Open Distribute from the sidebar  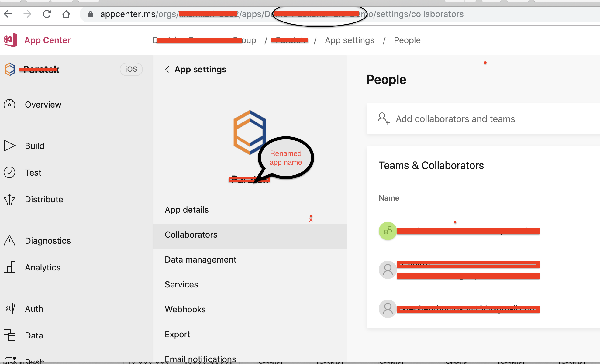tap(44, 199)
